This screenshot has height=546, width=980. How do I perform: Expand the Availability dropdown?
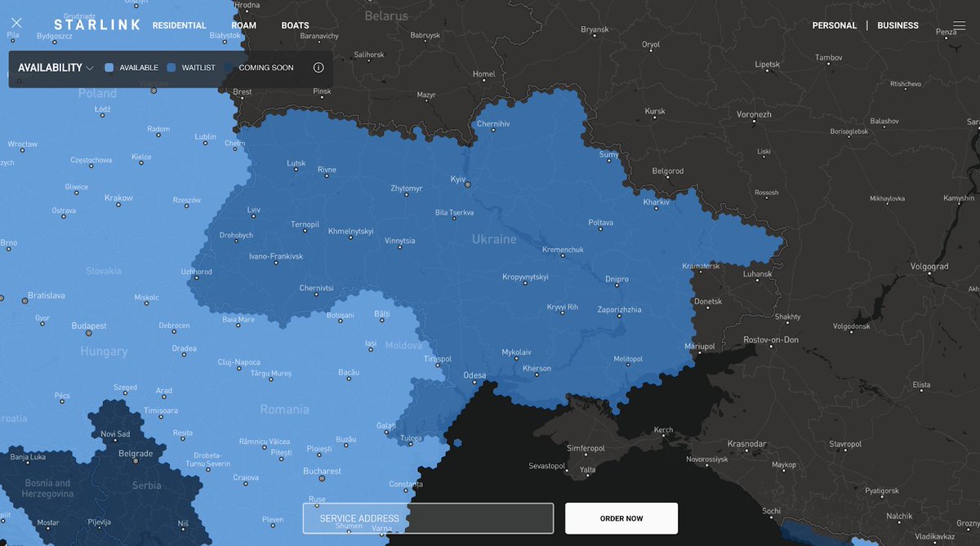[56, 68]
